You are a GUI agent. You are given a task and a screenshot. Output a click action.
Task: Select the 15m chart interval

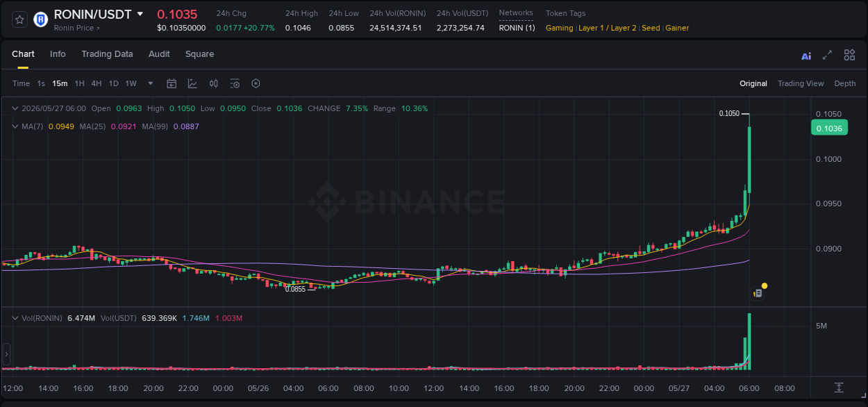coord(60,83)
